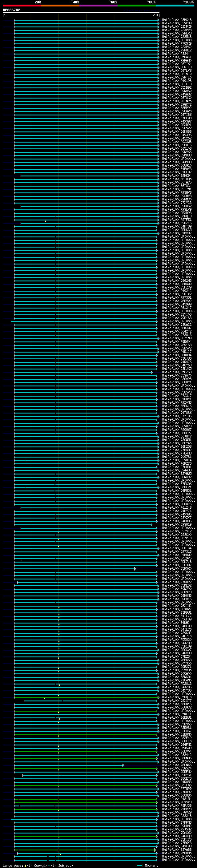Viewport: 197px width, 868px height.
Task: Select label UniRef100_C0P0F6
Action: click(x=177, y=599)
